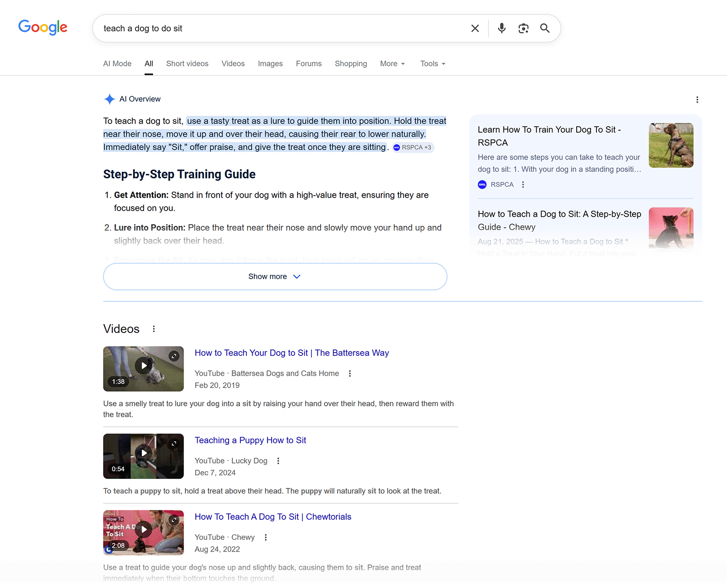This screenshot has height=588, width=727.
Task: Open options for the AI Overview
Action: tap(697, 100)
